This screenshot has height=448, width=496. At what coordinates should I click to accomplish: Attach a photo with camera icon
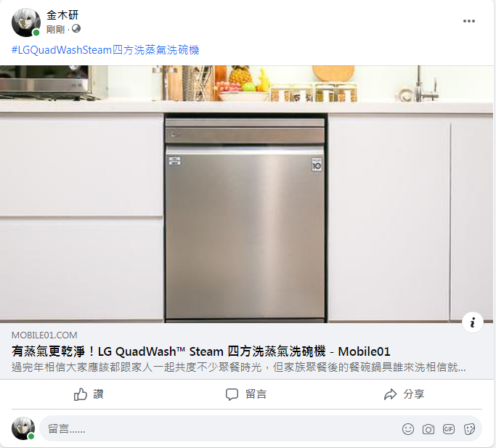(428, 429)
